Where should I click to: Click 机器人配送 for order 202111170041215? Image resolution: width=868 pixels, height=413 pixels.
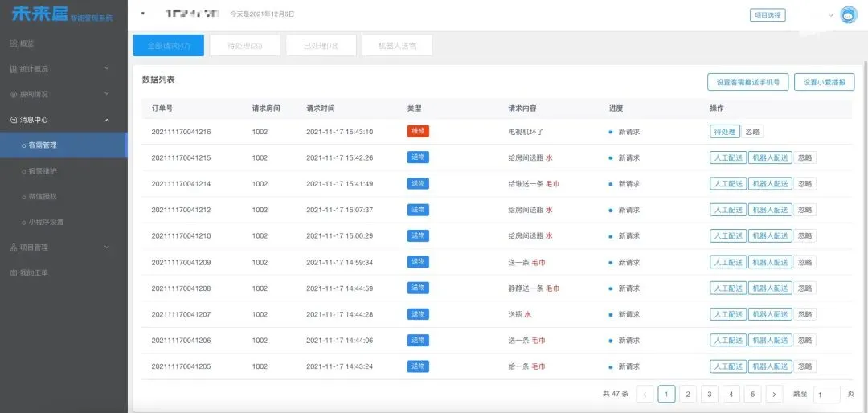pos(770,157)
